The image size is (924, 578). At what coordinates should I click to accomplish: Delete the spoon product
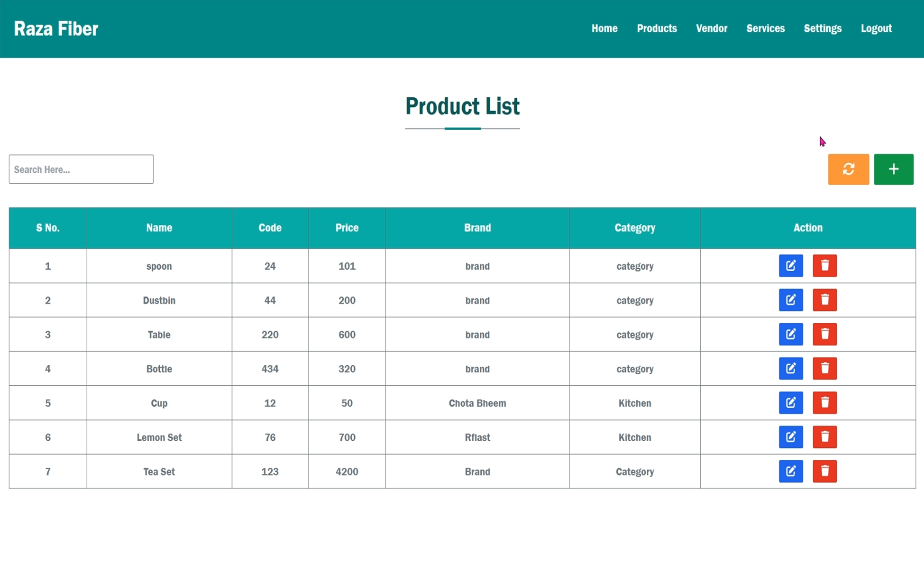pyautogui.click(x=824, y=266)
